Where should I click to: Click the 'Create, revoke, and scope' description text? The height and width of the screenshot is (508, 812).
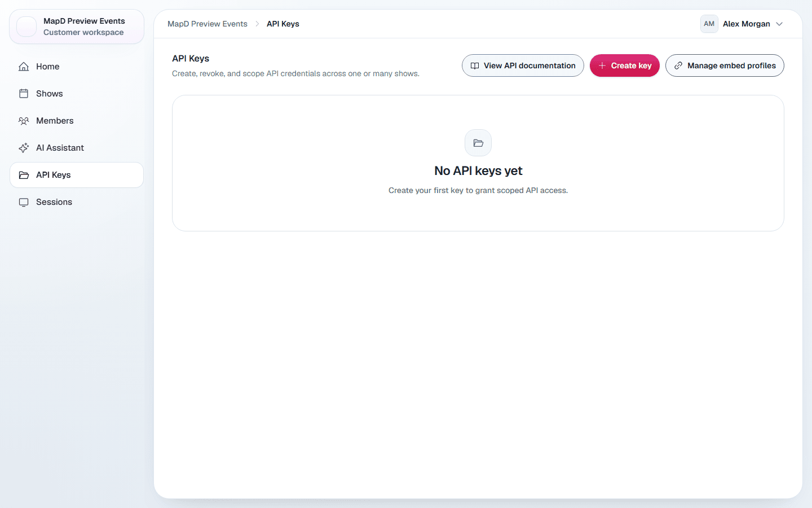[295, 73]
